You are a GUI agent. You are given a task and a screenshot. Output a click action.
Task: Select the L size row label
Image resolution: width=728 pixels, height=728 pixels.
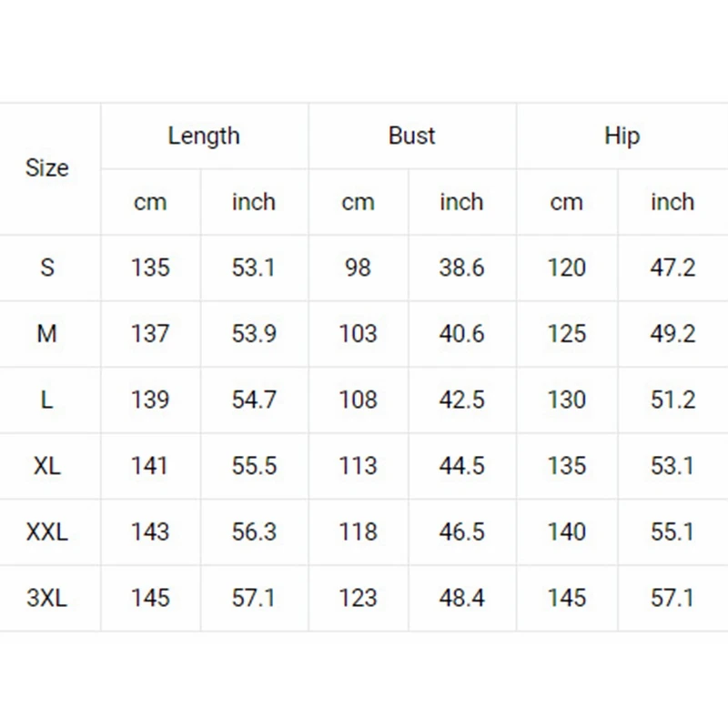click(x=47, y=400)
